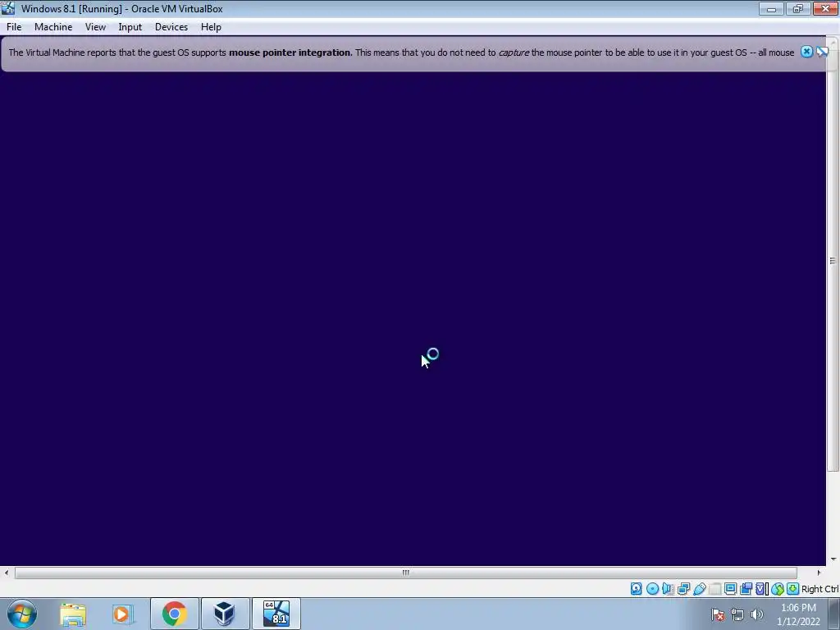This screenshot has height=630, width=840.
Task: Open the Help menu
Action: (x=211, y=27)
